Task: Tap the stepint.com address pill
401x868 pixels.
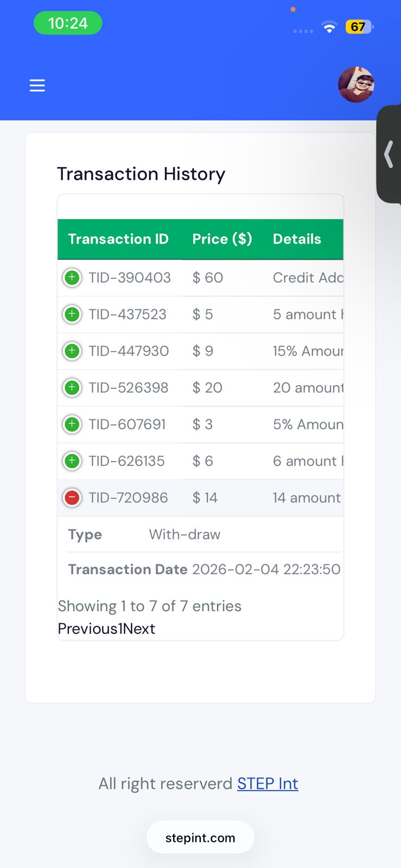Action: [200, 838]
